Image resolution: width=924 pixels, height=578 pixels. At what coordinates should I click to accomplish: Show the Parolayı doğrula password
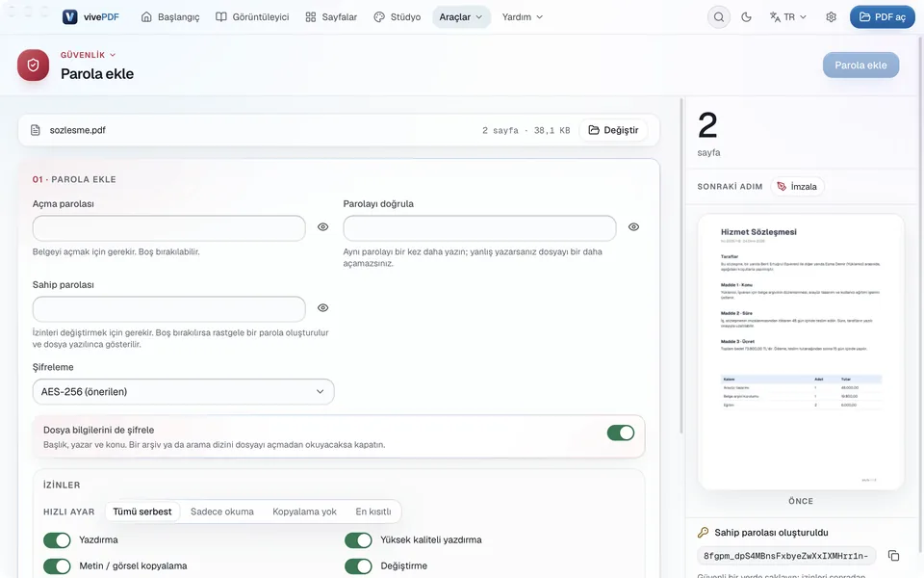(x=633, y=227)
